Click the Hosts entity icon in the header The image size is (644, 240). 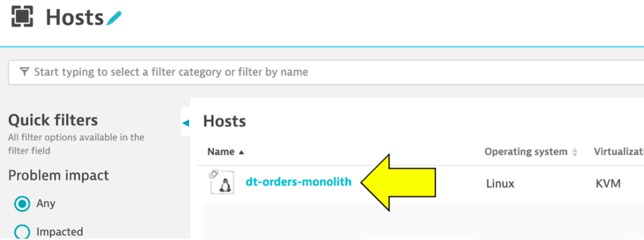click(x=22, y=16)
